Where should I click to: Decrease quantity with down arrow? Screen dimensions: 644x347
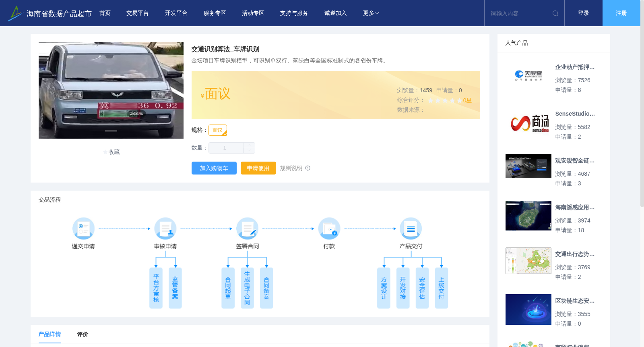point(249,151)
